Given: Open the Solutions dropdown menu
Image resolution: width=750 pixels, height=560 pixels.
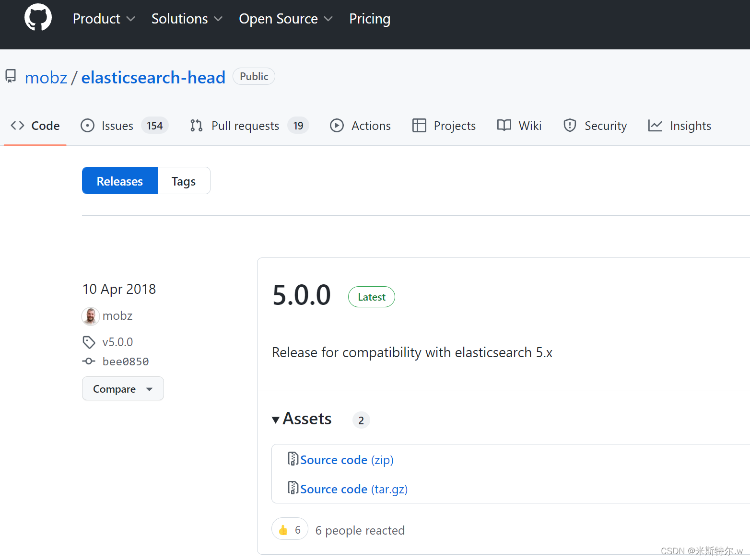Looking at the screenshot, I should click(x=187, y=19).
